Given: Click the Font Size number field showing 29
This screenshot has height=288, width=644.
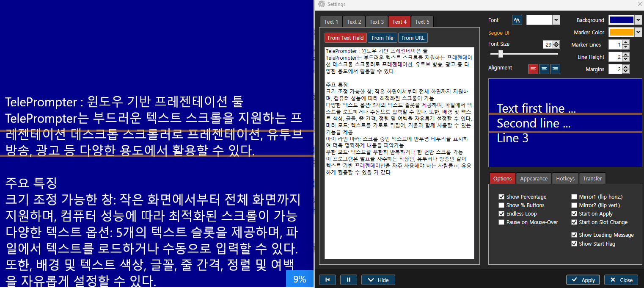Looking at the screenshot, I should [548, 44].
